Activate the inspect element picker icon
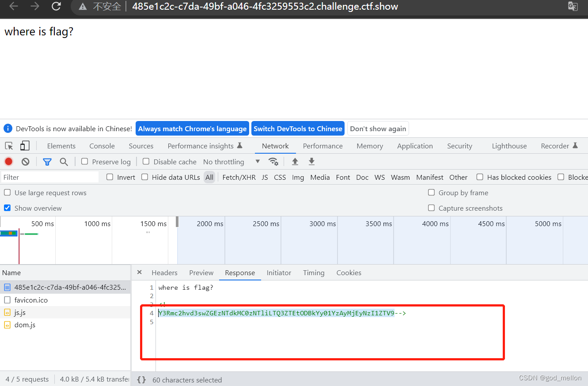 pyautogui.click(x=9, y=146)
